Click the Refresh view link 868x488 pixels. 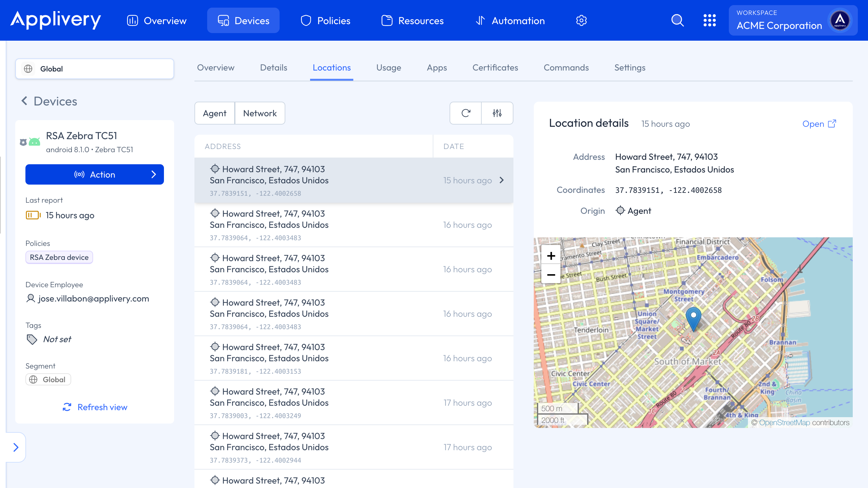(x=95, y=407)
